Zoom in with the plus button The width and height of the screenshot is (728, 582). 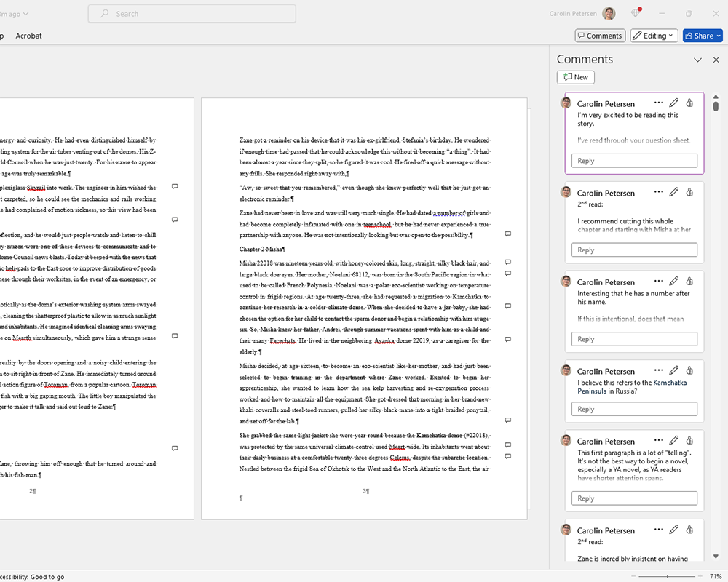point(700,576)
